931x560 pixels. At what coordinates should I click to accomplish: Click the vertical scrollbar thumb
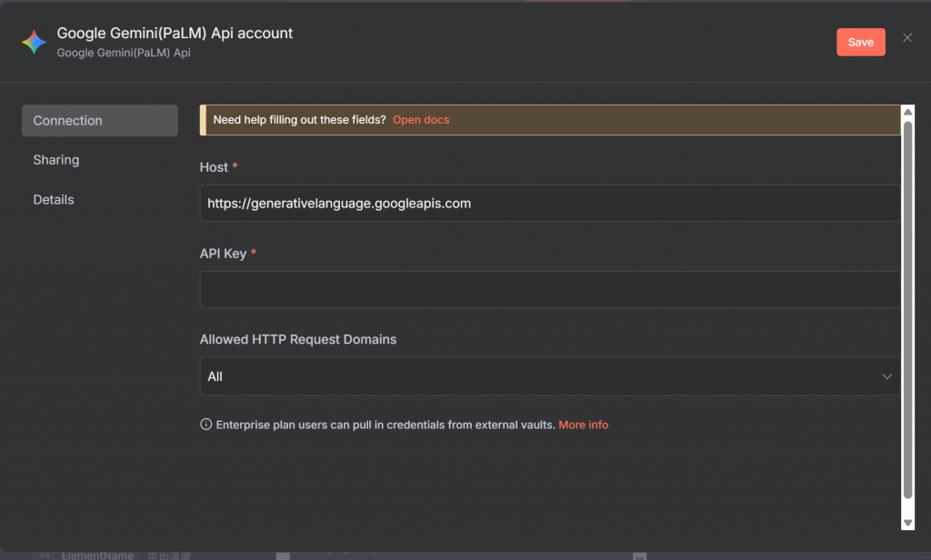pyautogui.click(x=907, y=309)
